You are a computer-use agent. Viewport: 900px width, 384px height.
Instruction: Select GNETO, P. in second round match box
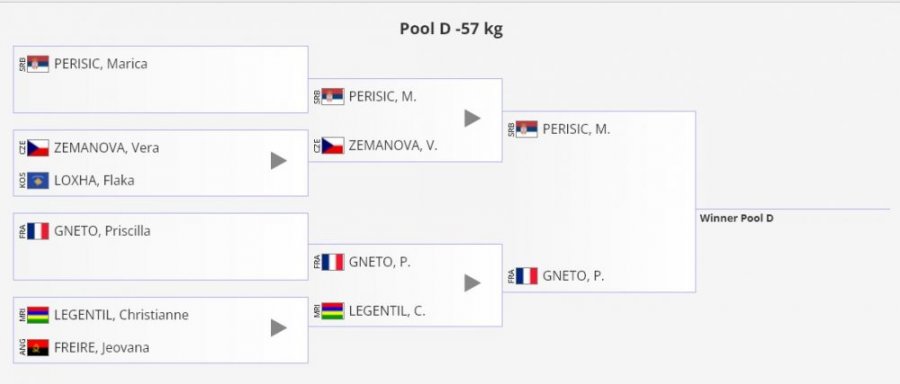tap(379, 262)
